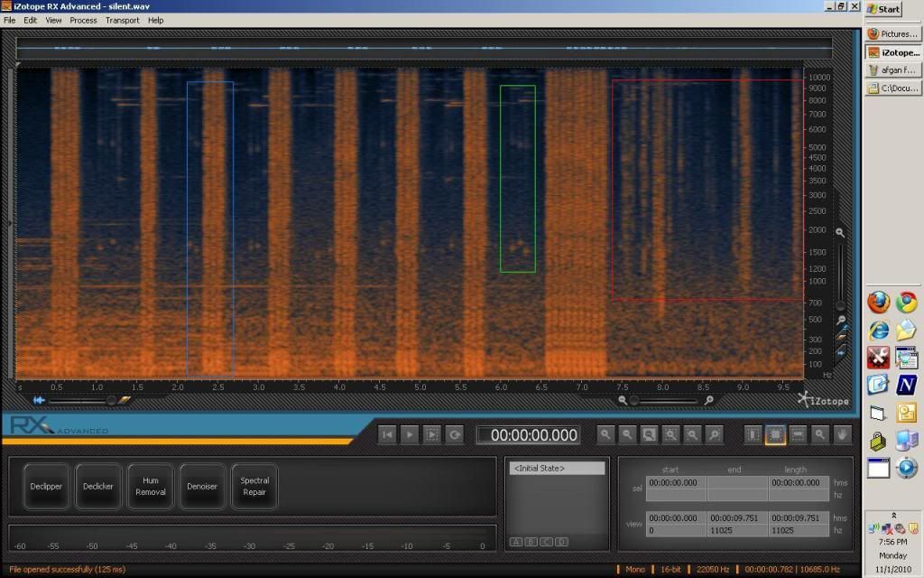
Task: Zoom in time with right magnifier icon
Action: (x=709, y=400)
